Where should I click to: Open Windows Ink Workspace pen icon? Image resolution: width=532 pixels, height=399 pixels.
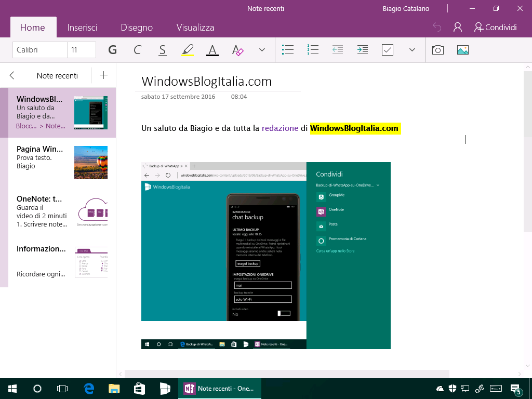[x=479, y=389]
